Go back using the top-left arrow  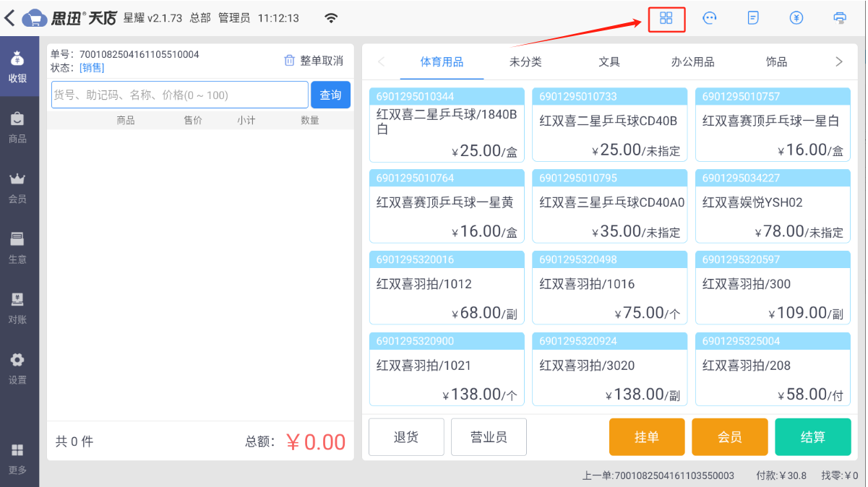coord(9,18)
